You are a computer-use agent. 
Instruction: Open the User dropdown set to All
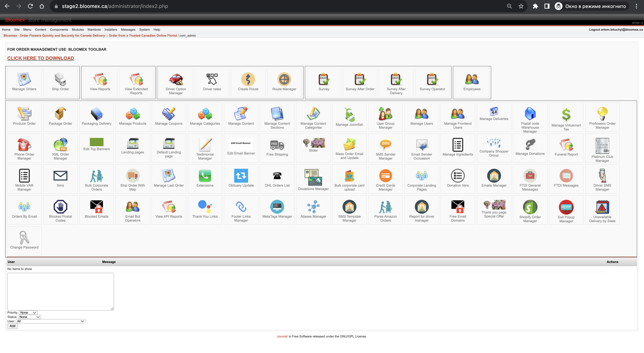click(x=51, y=321)
